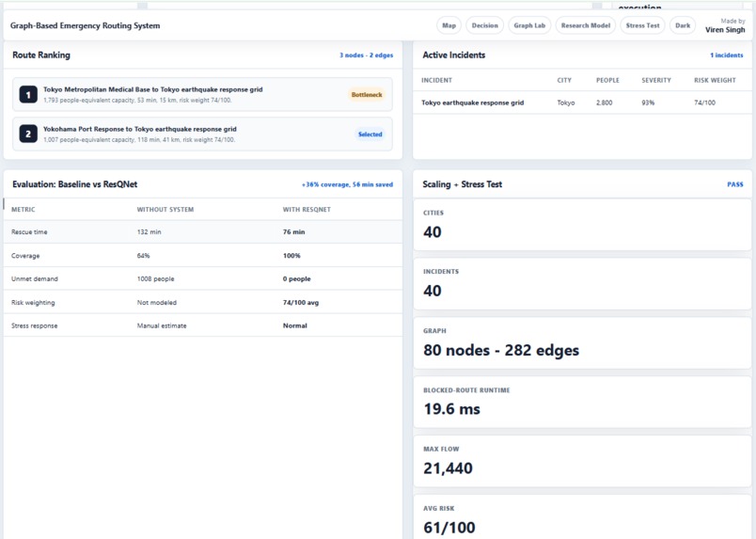Click the 'Not modeled' value
This screenshot has height=539, width=756.
[157, 303]
